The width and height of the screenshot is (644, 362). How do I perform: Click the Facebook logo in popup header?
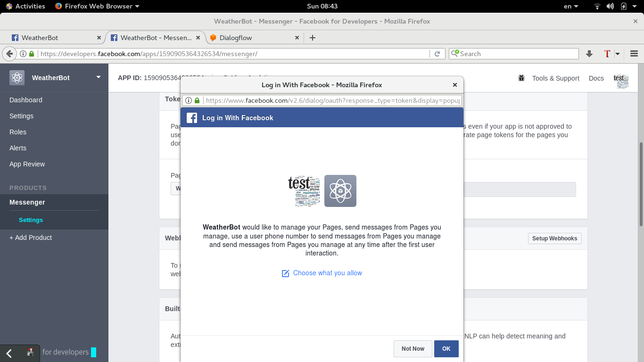(192, 118)
